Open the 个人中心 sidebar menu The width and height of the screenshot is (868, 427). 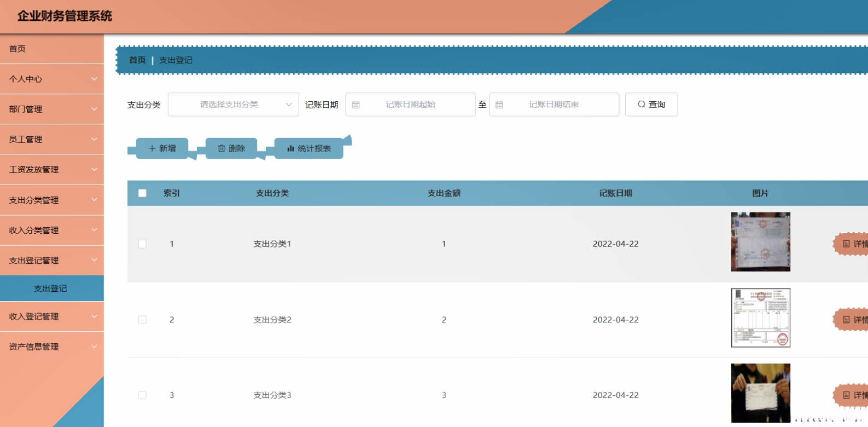click(52, 79)
